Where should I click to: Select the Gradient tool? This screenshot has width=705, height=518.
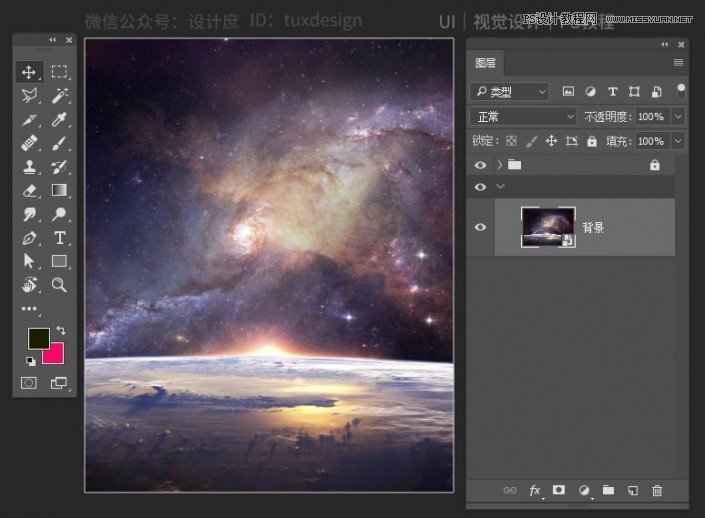pos(59,190)
